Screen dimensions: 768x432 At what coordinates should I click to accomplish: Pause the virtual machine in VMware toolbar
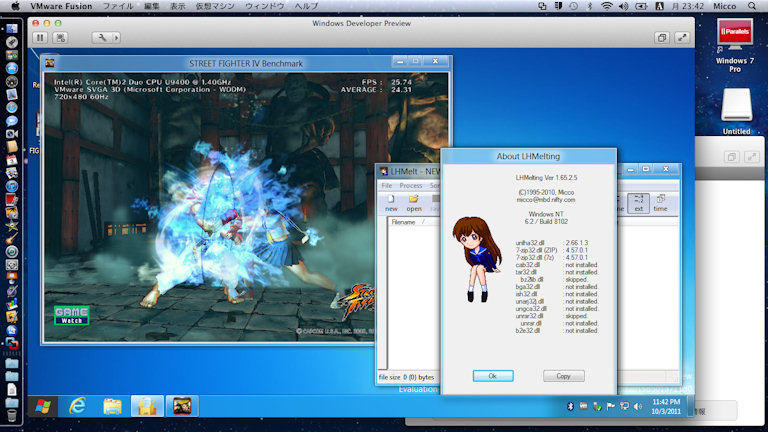point(40,38)
